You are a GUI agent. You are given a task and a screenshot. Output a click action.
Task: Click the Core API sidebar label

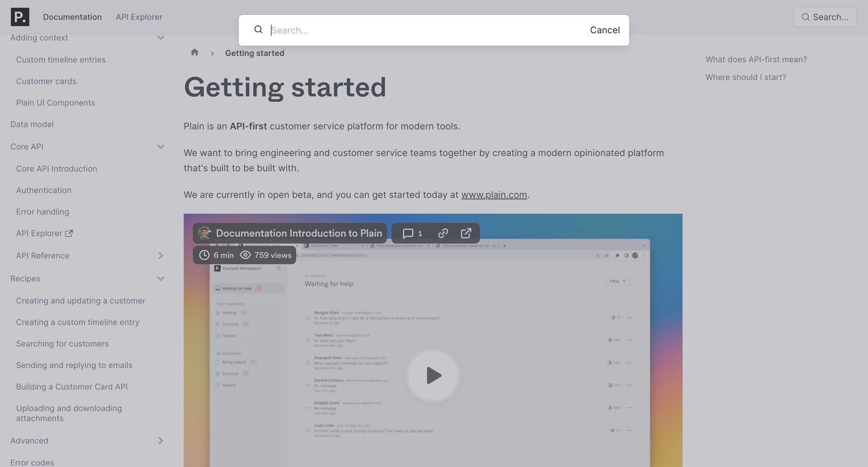(27, 147)
